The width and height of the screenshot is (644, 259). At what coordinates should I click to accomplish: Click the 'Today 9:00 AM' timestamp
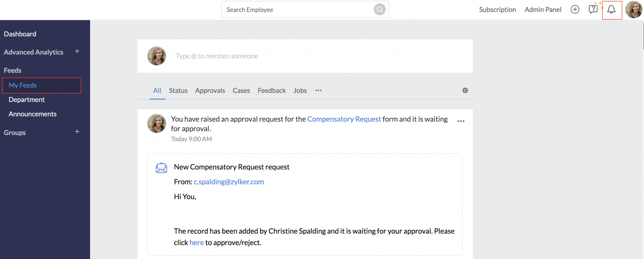click(191, 139)
